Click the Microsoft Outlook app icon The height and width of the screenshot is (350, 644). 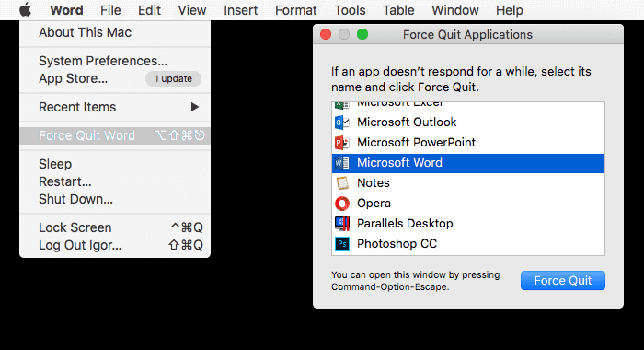coord(341,122)
